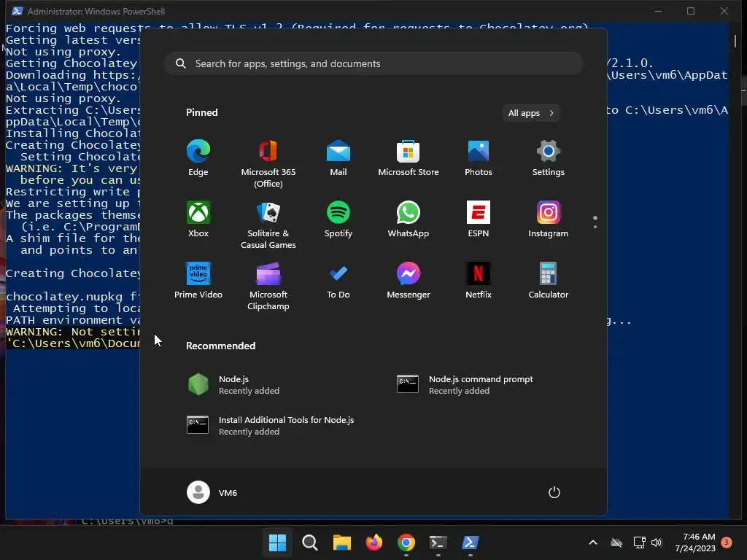Show hidden system tray icons

593,542
